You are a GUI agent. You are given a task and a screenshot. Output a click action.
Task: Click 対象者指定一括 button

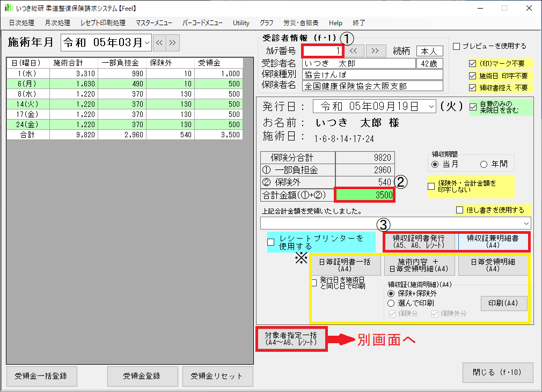click(x=291, y=338)
